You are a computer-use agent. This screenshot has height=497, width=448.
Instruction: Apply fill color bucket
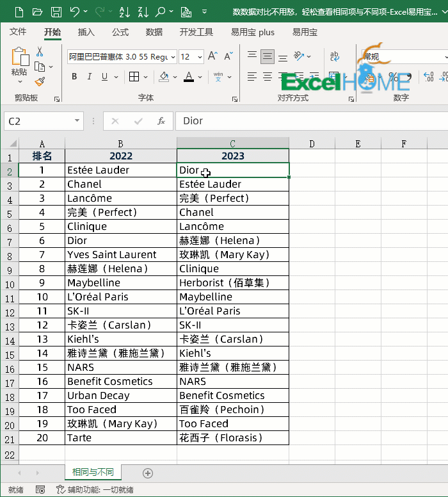(164, 77)
